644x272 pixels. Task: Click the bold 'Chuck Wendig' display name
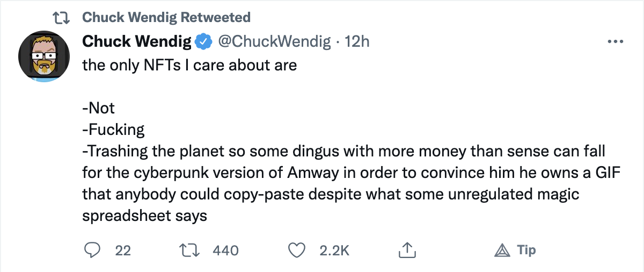point(135,41)
